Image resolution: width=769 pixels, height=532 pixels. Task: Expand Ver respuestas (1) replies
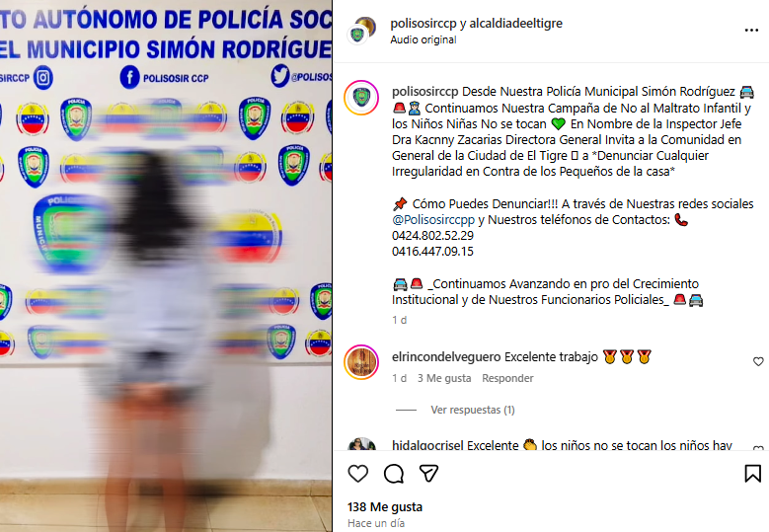(x=473, y=410)
